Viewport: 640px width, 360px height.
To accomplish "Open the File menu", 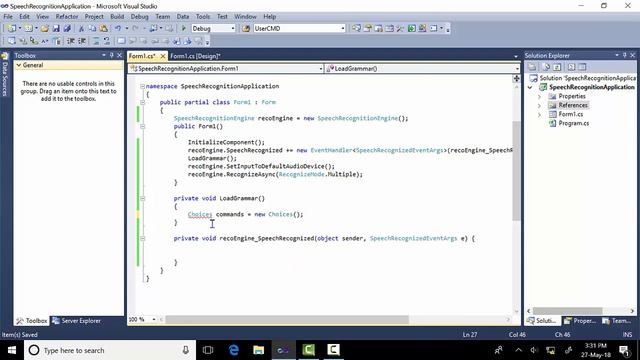I will [8, 17].
